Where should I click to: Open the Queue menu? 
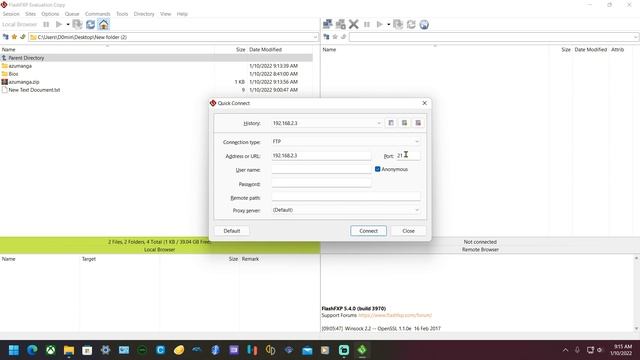[x=72, y=14]
